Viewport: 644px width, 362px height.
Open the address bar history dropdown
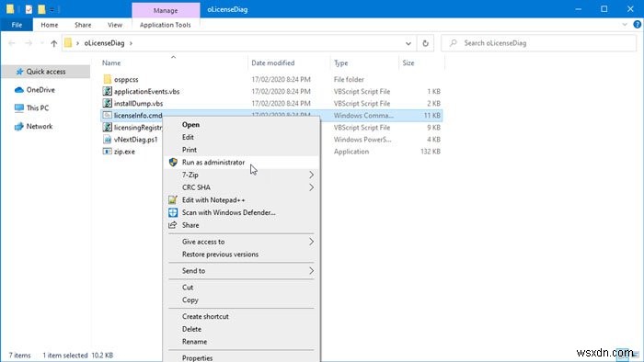click(408, 43)
